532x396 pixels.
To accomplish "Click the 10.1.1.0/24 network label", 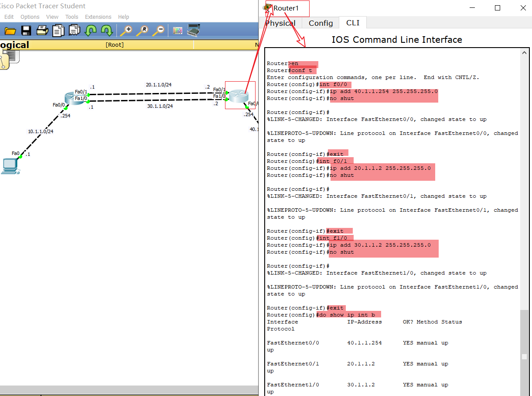I will (x=41, y=131).
